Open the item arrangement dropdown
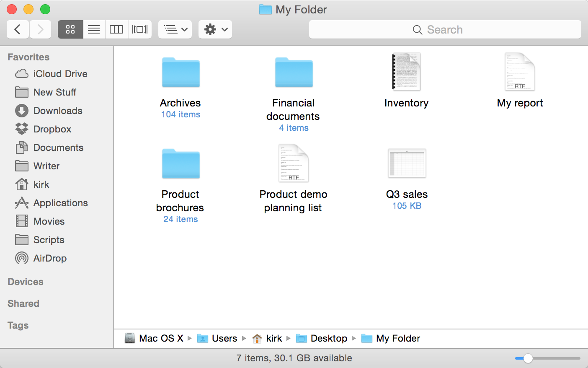Viewport: 588px width, 368px height. point(175,29)
